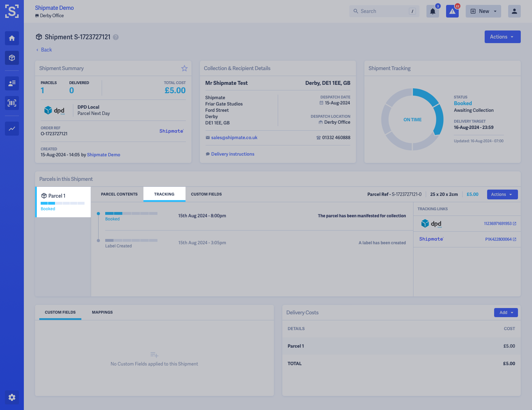
Task: Click the DPD logo under Tracking Links
Action: pos(431,224)
